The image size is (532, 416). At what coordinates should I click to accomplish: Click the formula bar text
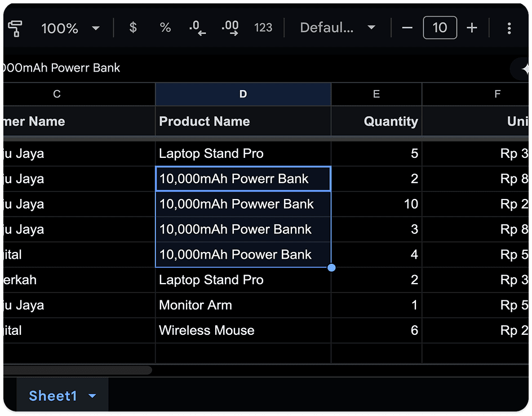[x=62, y=68]
